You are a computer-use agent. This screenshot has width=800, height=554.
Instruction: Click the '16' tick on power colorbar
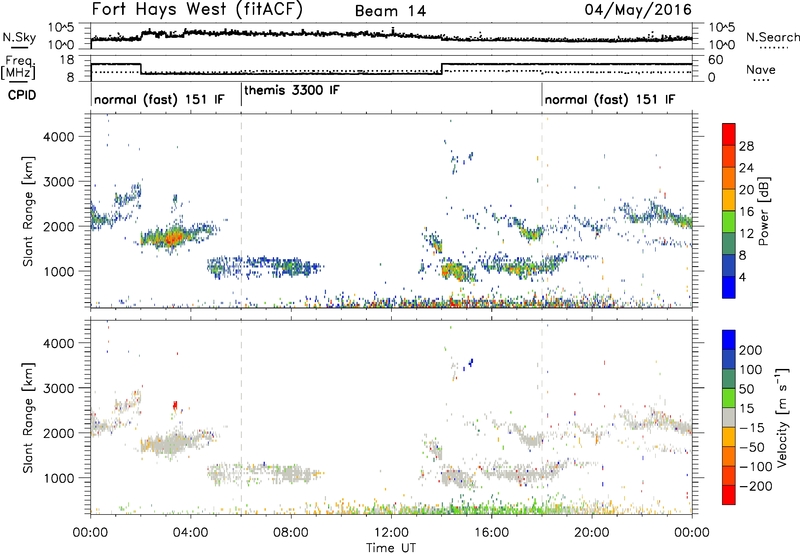click(x=746, y=212)
